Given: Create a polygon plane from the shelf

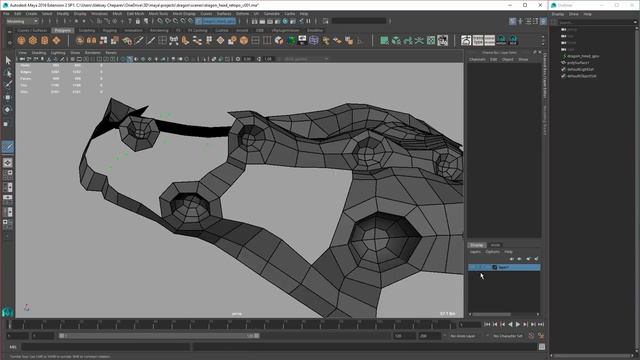Looking at the screenshot, I should pyautogui.click(x=56, y=40).
